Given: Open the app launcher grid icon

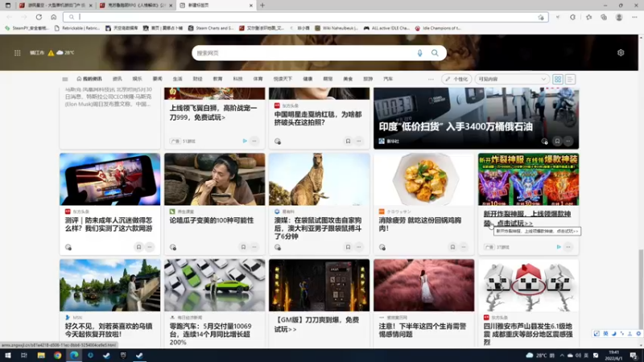Looking at the screenshot, I should point(17,53).
